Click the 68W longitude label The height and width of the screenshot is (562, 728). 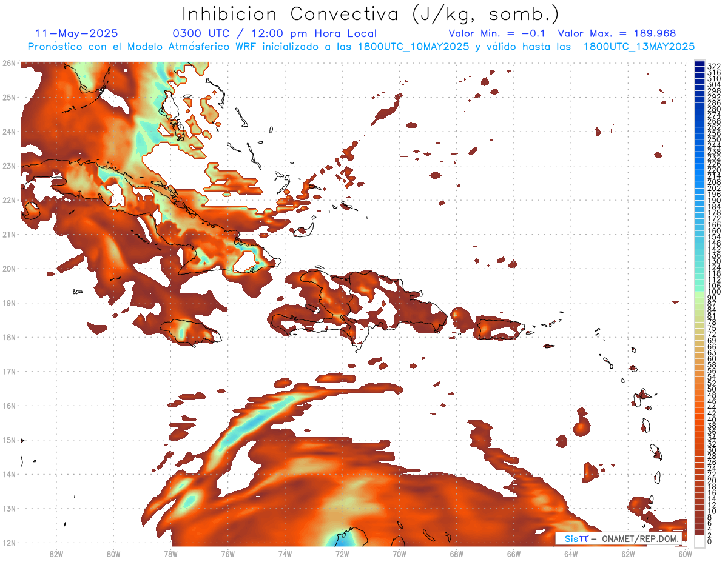(456, 554)
